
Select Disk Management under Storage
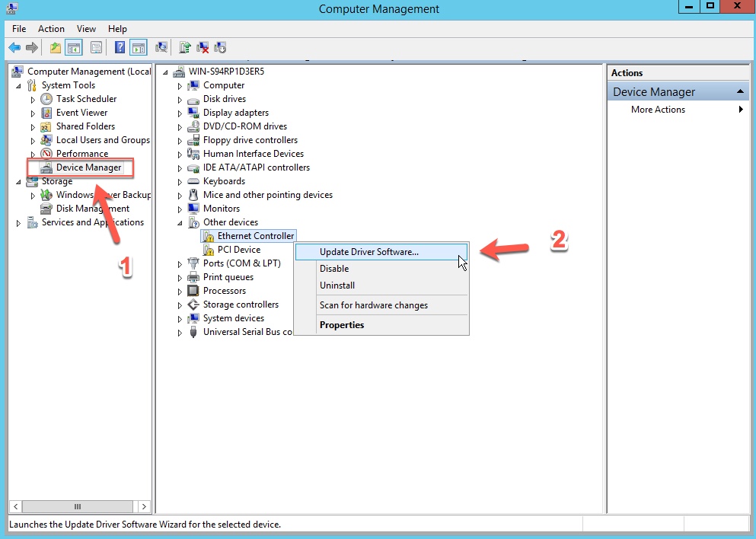(93, 209)
